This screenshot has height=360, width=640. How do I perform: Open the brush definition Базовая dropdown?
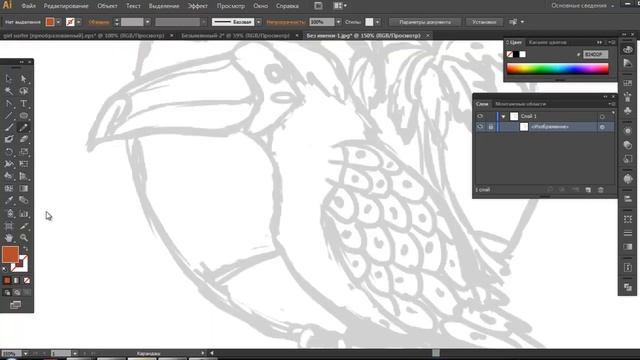click(258, 22)
